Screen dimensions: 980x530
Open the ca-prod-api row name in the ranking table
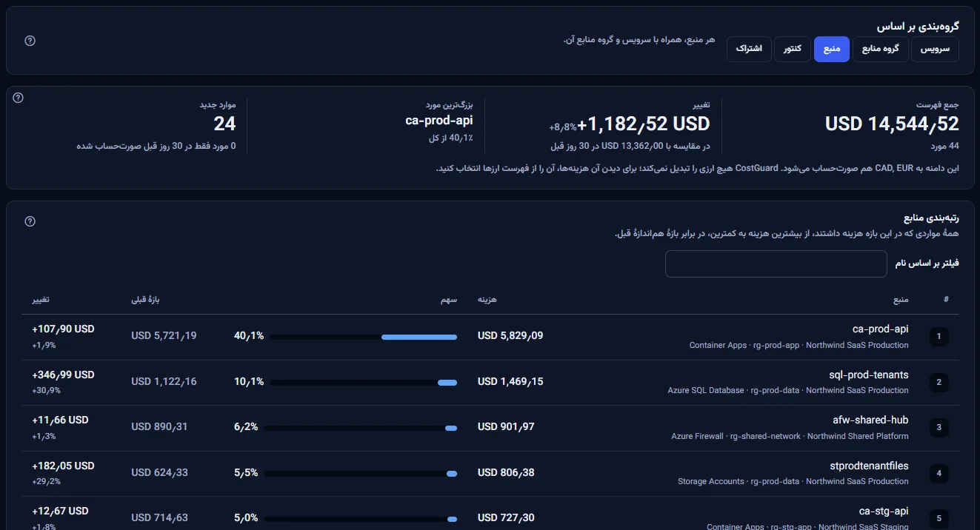[881, 329]
